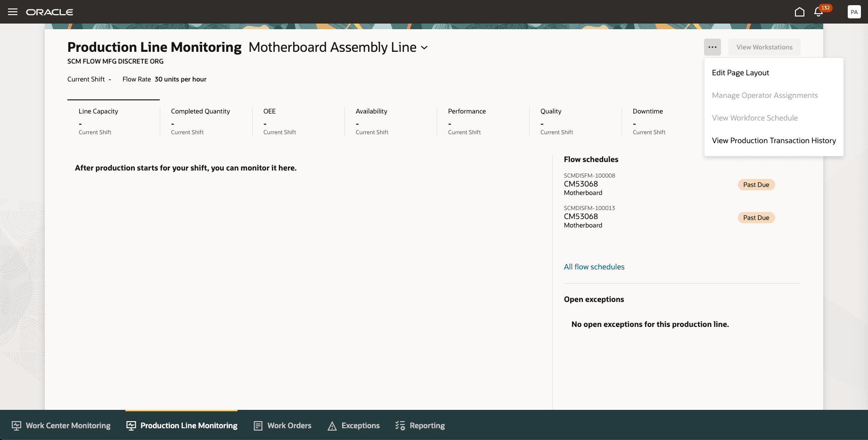Click the Production Line Monitoring page title
The image size is (868, 440).
pos(155,47)
